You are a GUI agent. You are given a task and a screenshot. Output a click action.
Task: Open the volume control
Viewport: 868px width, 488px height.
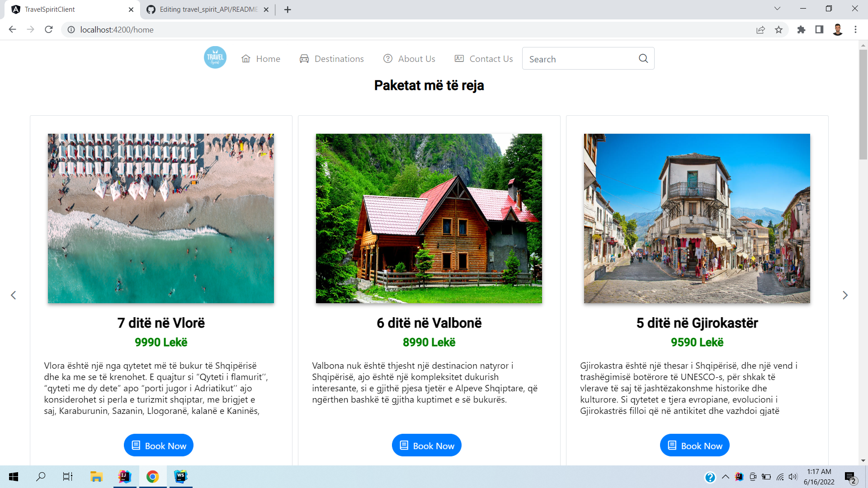pos(793,477)
